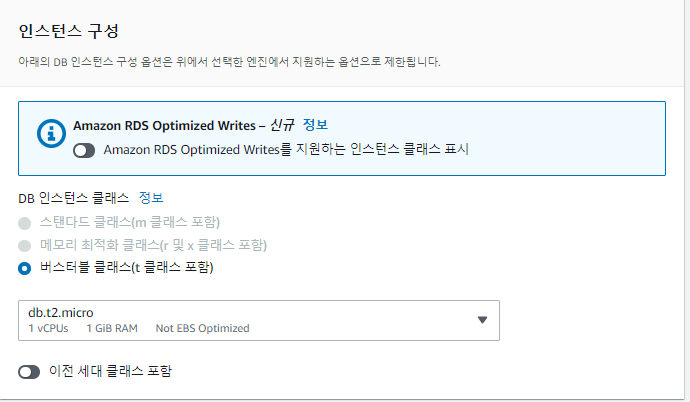This screenshot has height=402, width=690.
Task: Click 'Not EBS Optimized' text in the dropdown
Action: tap(202, 329)
